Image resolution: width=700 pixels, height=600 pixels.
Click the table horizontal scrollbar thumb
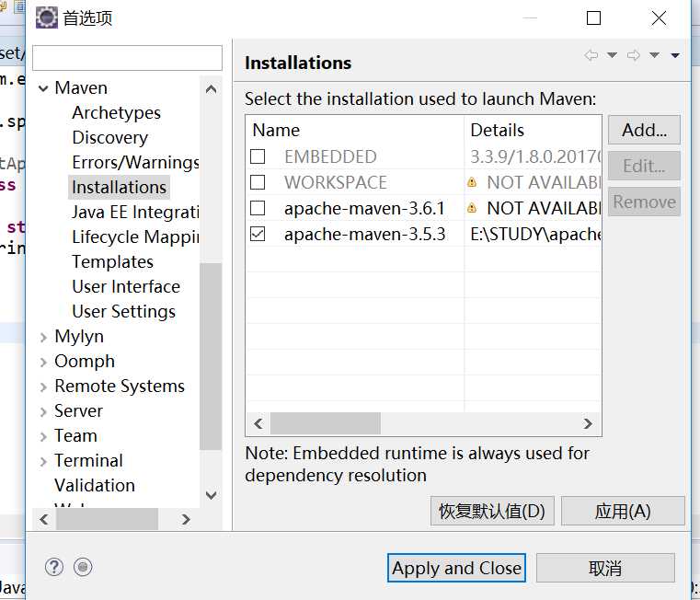point(326,423)
